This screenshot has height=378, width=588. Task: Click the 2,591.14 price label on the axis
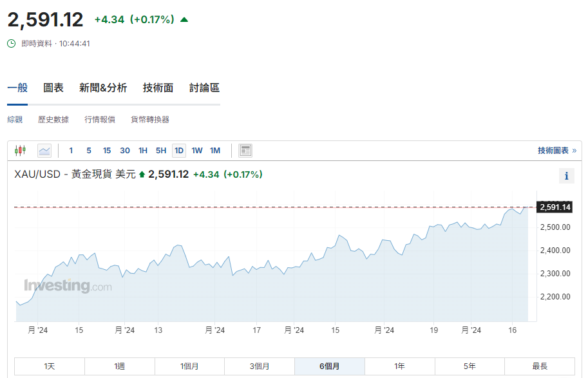555,207
